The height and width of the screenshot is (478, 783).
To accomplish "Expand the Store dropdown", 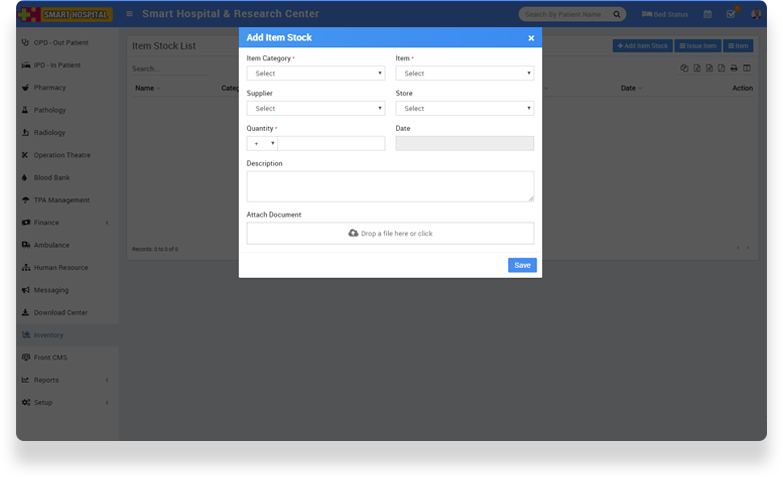I will tap(464, 108).
